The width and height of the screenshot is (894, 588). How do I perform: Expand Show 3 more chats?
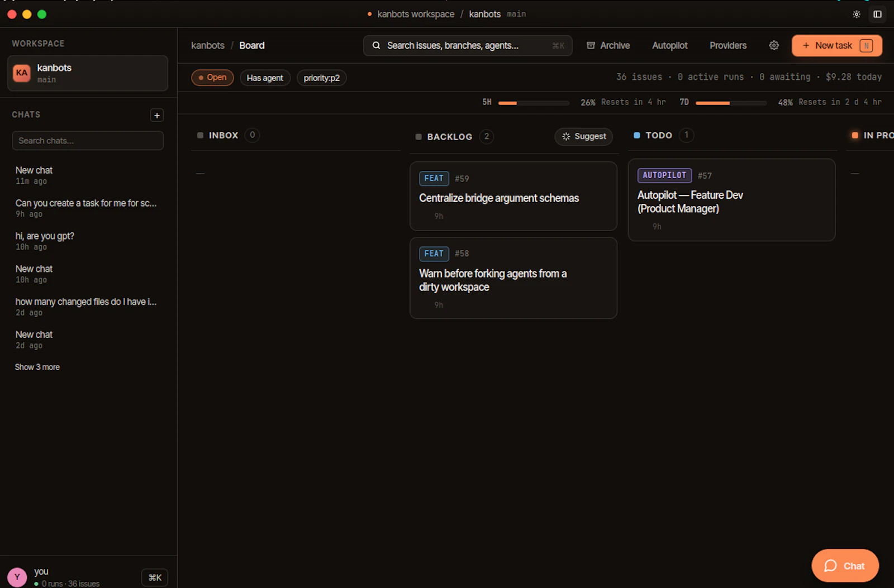(x=37, y=367)
